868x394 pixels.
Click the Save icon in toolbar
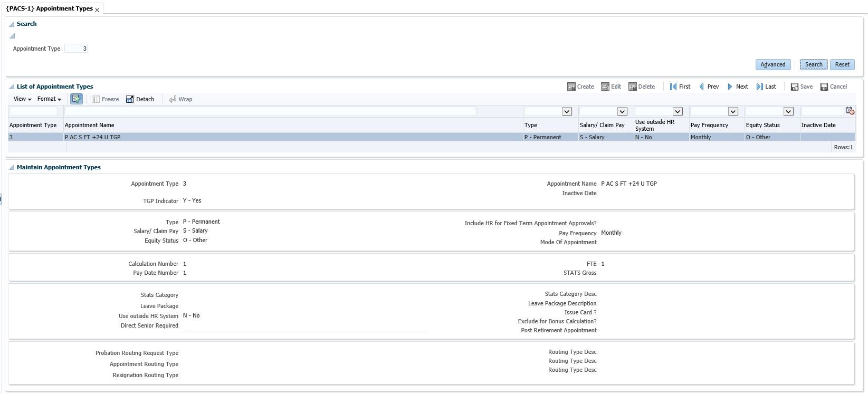pyautogui.click(x=795, y=87)
